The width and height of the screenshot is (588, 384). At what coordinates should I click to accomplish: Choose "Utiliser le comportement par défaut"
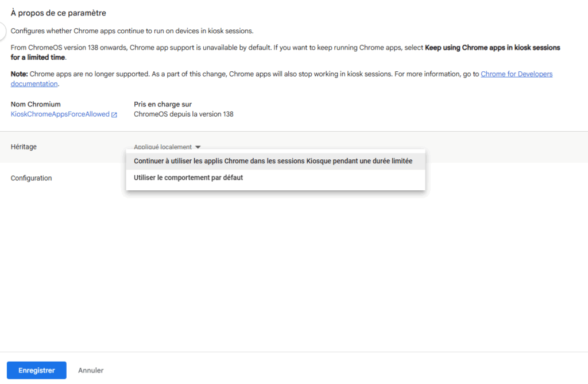coord(188,178)
